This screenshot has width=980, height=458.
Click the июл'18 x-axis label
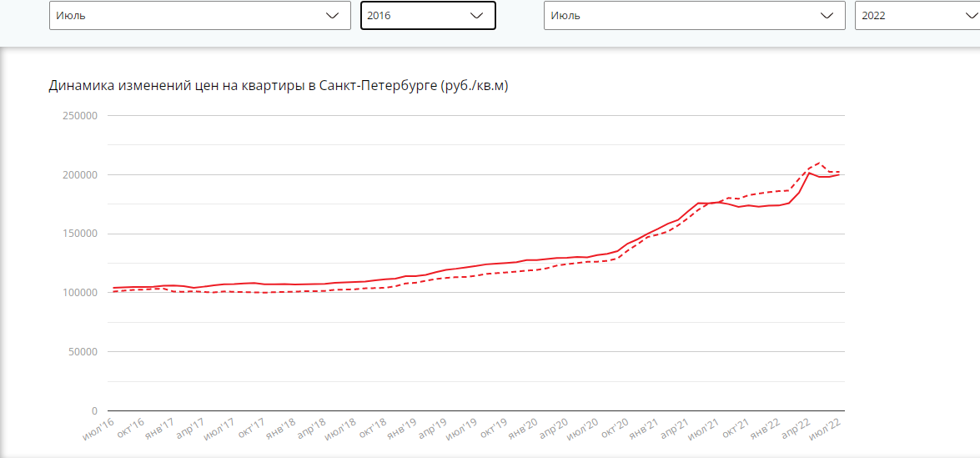[341, 430]
